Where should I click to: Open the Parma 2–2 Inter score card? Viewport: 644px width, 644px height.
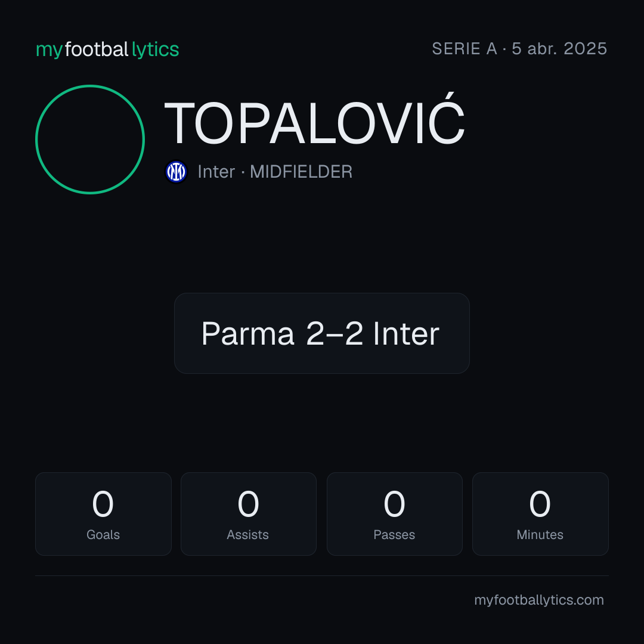tap(322, 333)
